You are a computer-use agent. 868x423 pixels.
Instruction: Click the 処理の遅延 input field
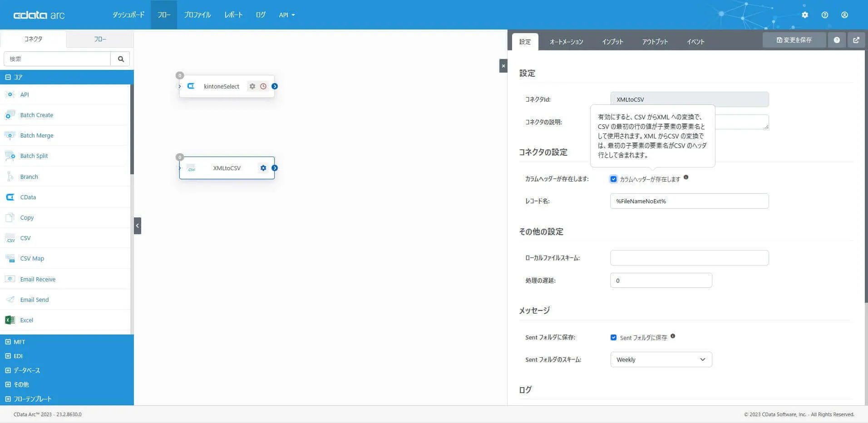pyautogui.click(x=661, y=280)
